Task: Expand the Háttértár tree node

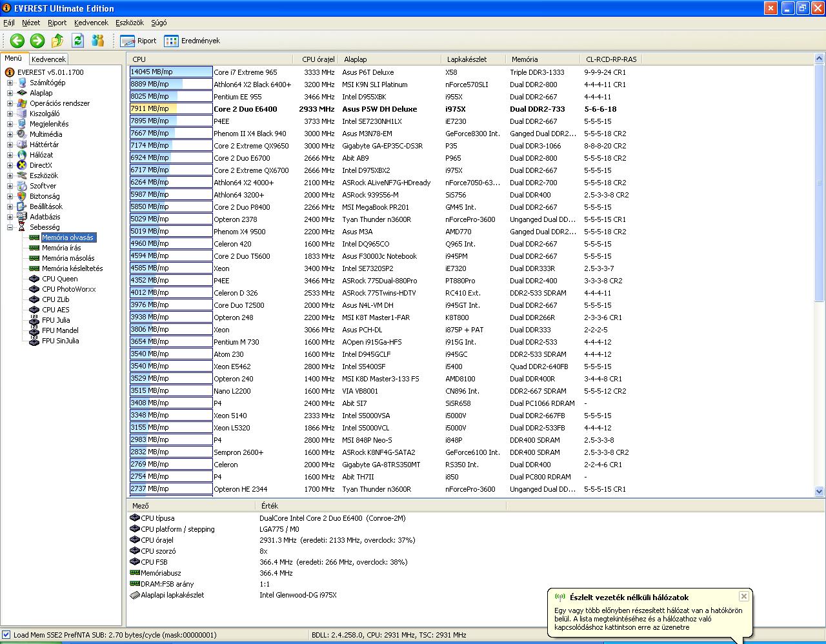Action: [x=10, y=145]
